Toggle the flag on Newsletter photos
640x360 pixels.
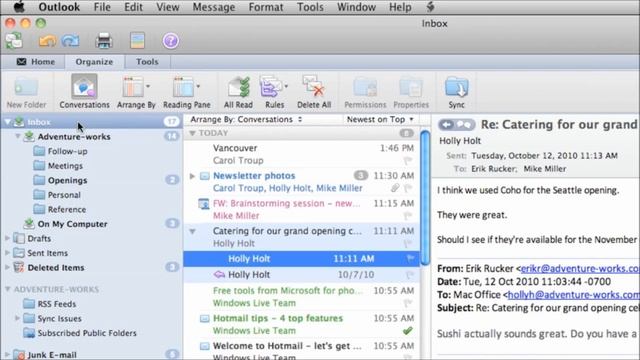pos(408,188)
